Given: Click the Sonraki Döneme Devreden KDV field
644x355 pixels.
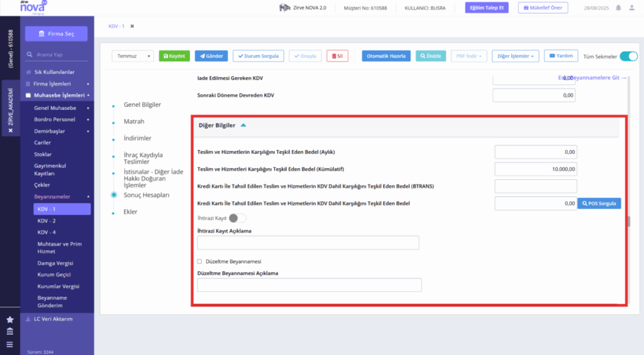Looking at the screenshot, I should tap(533, 96).
